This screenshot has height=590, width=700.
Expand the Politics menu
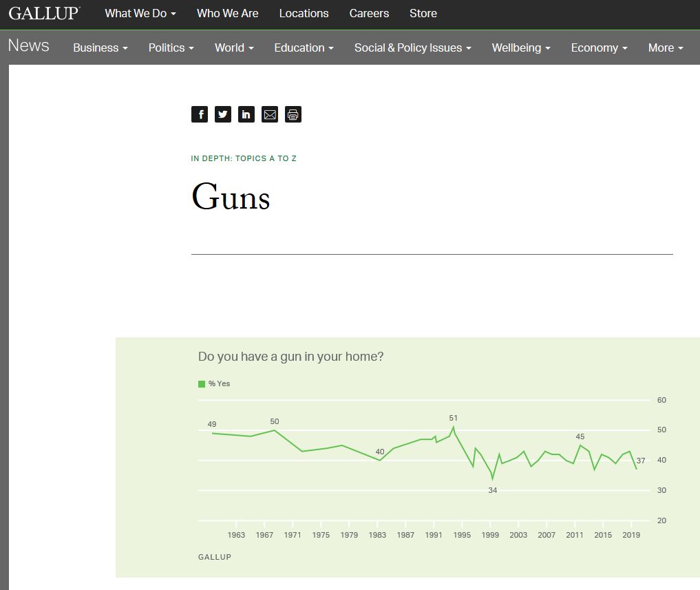(171, 48)
